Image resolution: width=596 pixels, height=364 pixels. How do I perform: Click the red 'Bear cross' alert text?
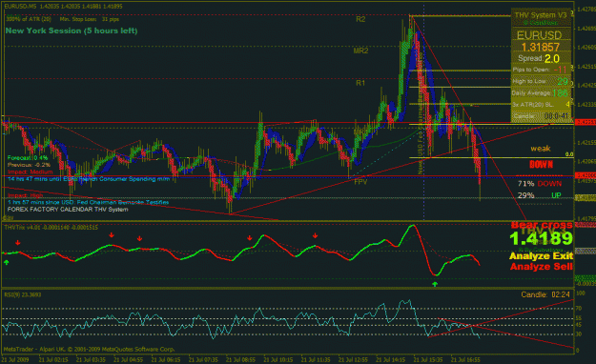tap(542, 225)
